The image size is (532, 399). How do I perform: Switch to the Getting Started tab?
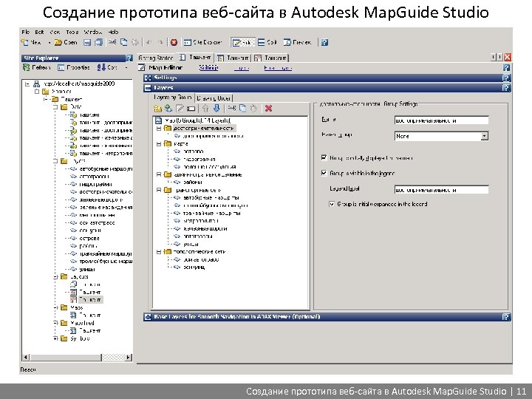[156, 58]
